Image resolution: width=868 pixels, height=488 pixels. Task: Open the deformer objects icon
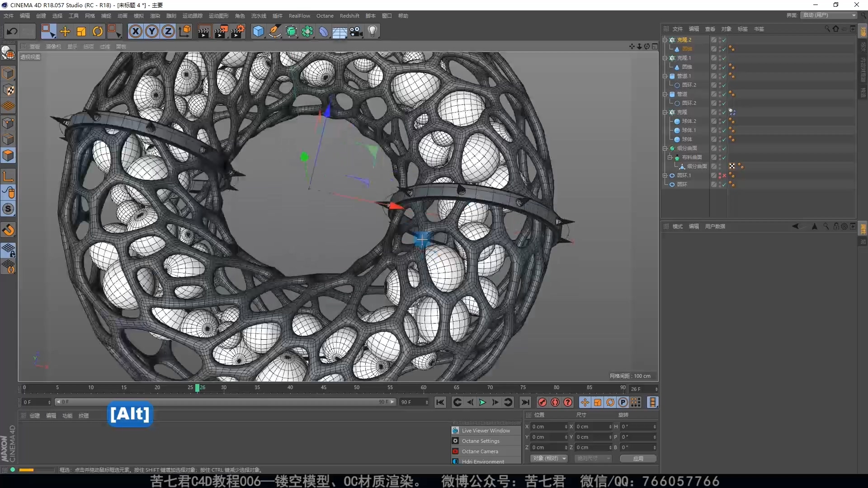pyautogui.click(x=324, y=31)
